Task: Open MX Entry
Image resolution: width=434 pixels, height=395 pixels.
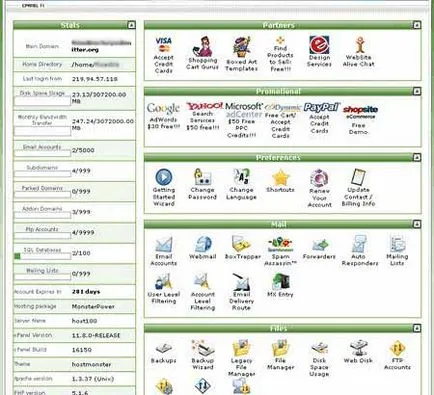Action: click(280, 282)
